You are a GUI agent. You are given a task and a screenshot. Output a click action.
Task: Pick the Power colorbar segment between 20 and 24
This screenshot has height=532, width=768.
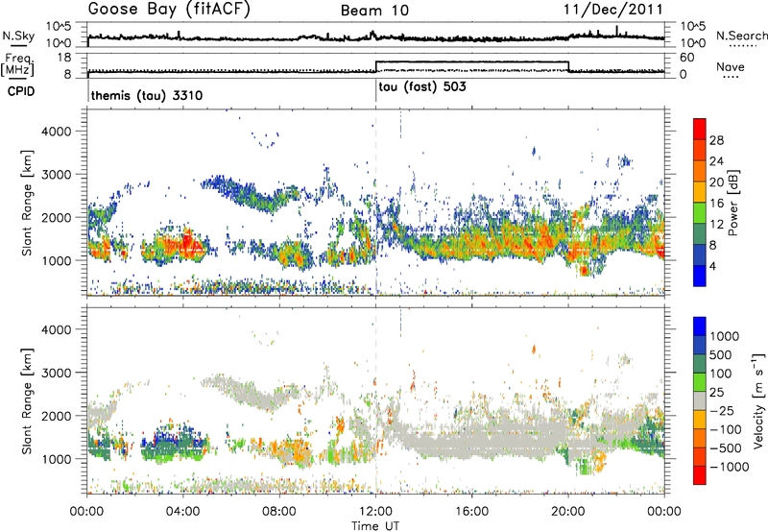[700, 172]
